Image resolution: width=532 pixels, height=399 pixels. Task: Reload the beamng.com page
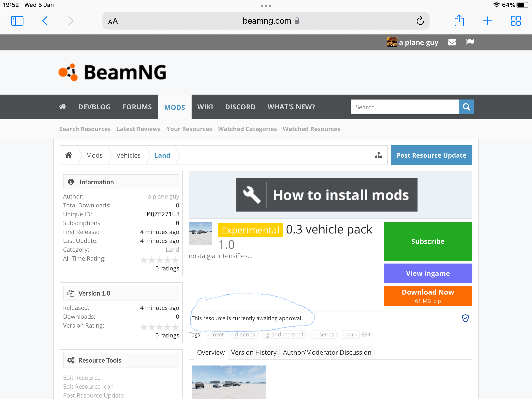(420, 21)
